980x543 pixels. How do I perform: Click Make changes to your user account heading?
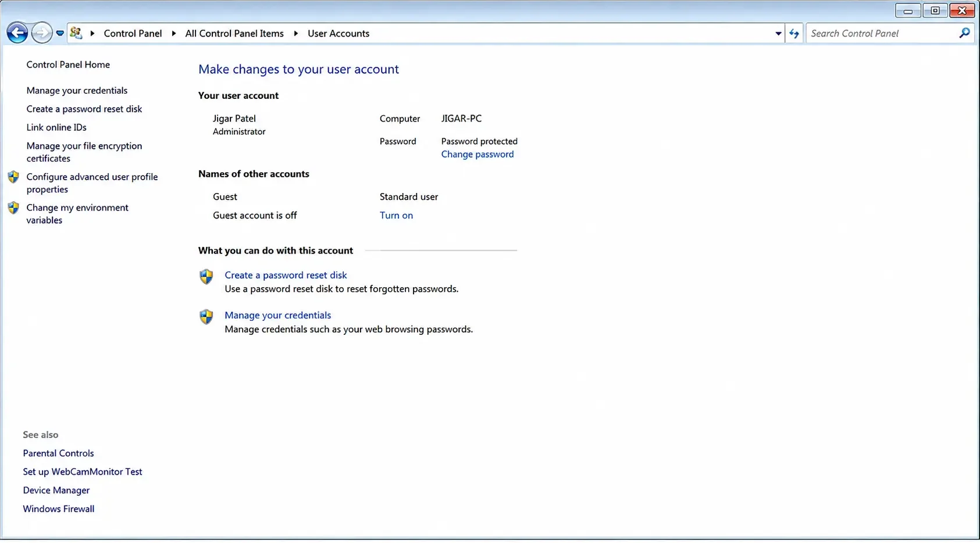point(298,70)
